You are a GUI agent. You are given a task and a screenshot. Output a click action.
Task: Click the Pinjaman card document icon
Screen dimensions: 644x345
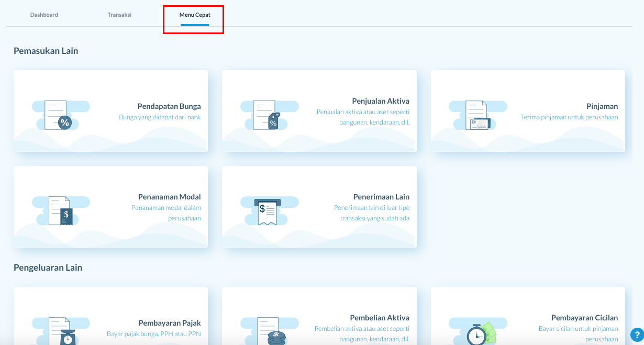point(478,115)
